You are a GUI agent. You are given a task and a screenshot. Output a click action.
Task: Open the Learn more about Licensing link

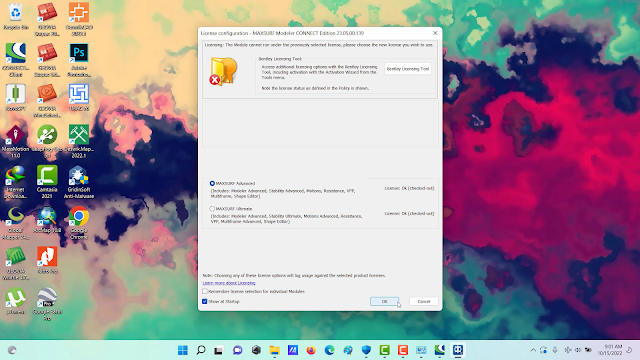click(x=229, y=283)
